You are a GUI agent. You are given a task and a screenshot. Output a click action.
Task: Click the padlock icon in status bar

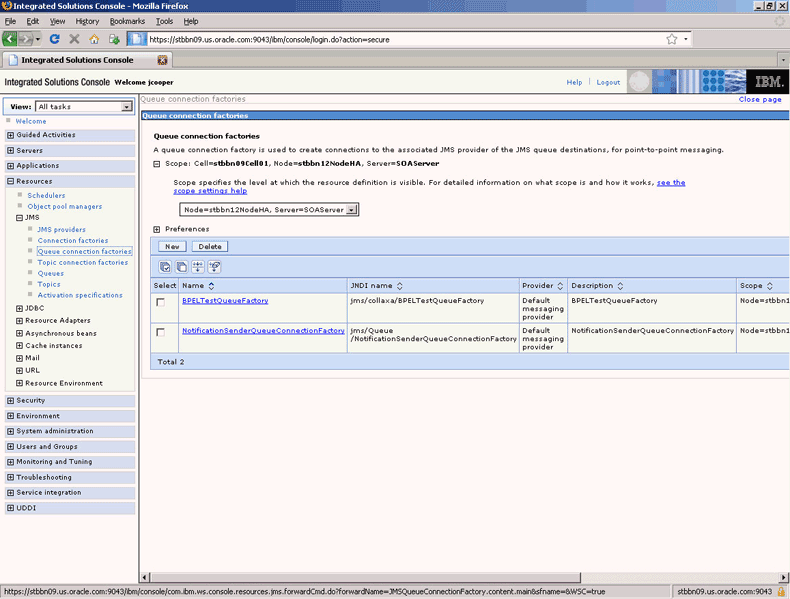[781, 591]
